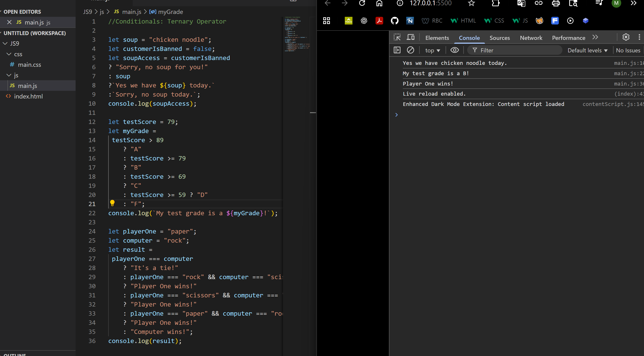Clear the console with the ban icon
644x356 pixels.
(410, 50)
